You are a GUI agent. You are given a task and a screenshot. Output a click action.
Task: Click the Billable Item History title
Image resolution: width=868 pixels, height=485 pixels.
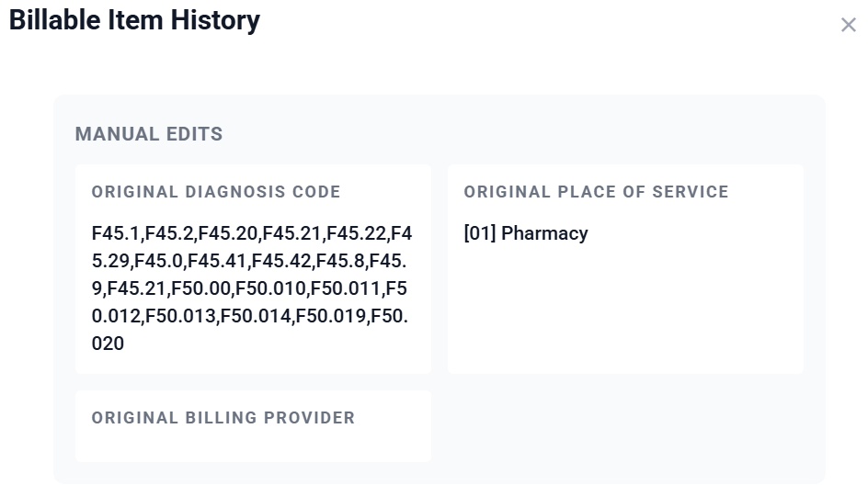click(134, 20)
